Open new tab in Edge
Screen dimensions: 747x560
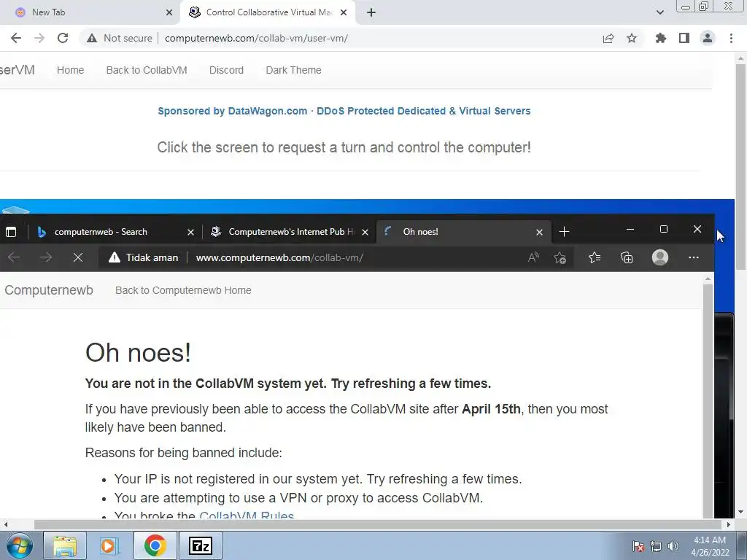click(564, 232)
